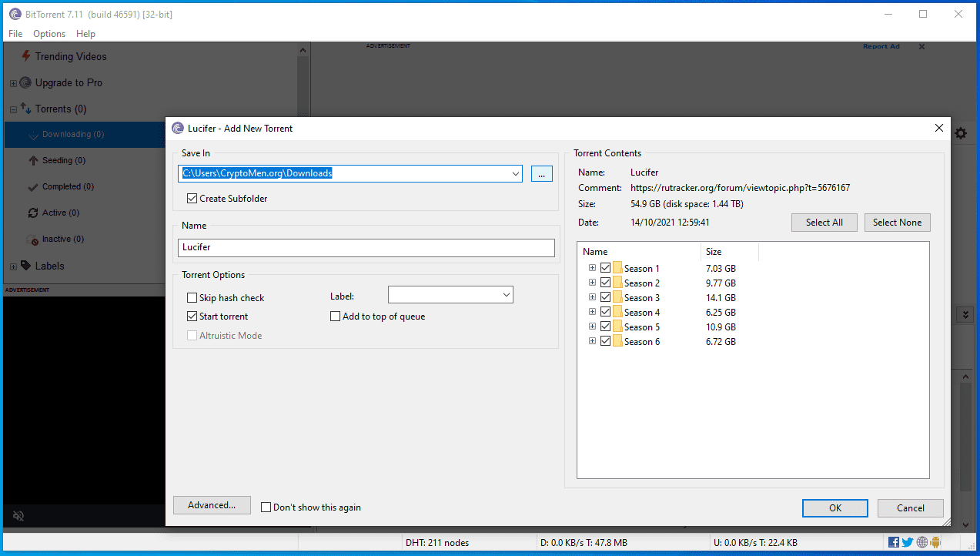This screenshot has width=980, height=556.
Task: Click the Season 2 folder icon
Action: click(x=617, y=283)
